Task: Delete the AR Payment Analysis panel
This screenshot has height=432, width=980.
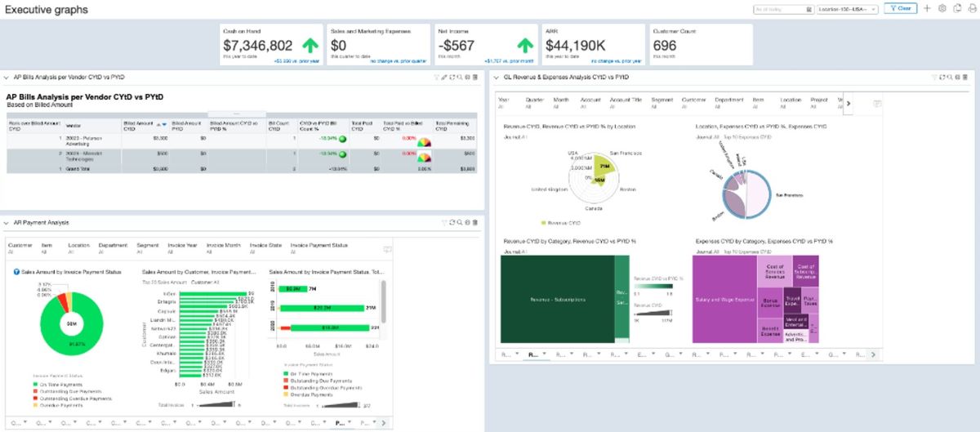Action: tap(476, 222)
